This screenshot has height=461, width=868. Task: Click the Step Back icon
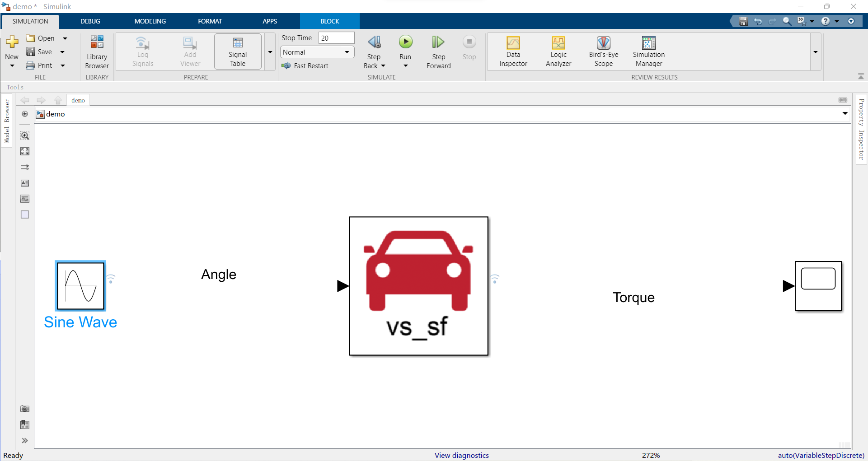coord(374,42)
